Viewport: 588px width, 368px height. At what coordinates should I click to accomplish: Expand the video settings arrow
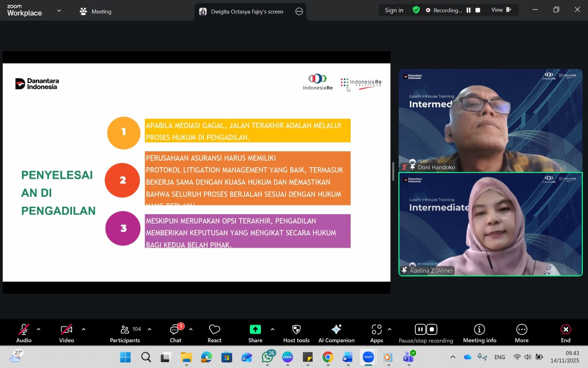click(x=83, y=329)
